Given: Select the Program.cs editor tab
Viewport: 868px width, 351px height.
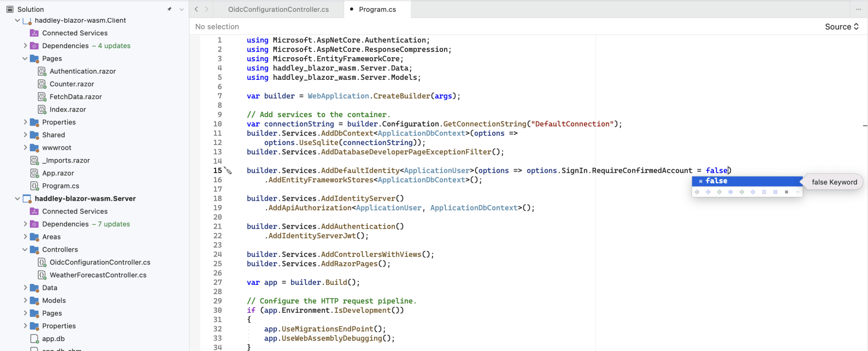Looking at the screenshot, I should coord(377,9).
